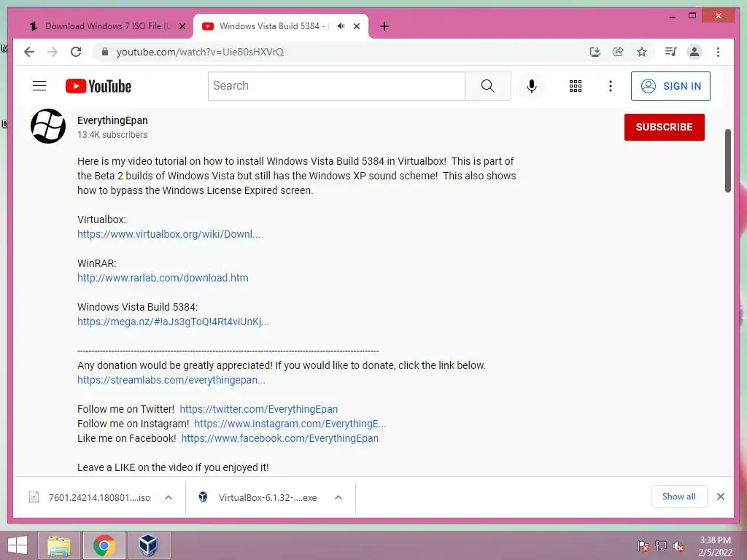Click the page vertical scrollbar thumb
The width and height of the screenshot is (747, 560).
point(727,160)
